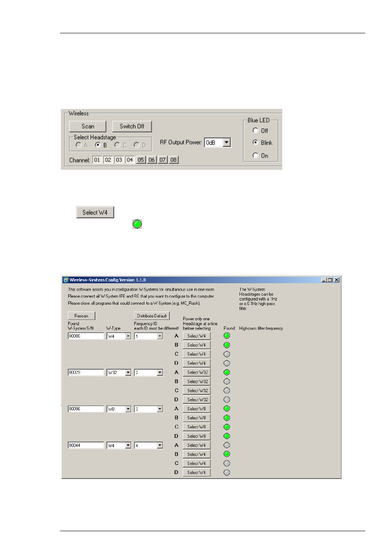This screenshot has height=555, width=392.
Task: Open the RF Output Power dropdown
Action: tap(227, 142)
